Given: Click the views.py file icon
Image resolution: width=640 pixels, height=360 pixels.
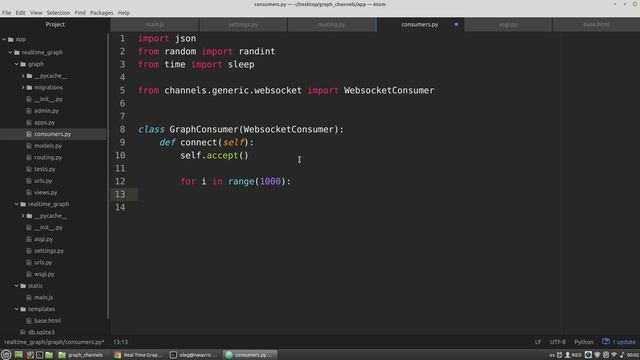Looking at the screenshot, I should (x=29, y=192).
